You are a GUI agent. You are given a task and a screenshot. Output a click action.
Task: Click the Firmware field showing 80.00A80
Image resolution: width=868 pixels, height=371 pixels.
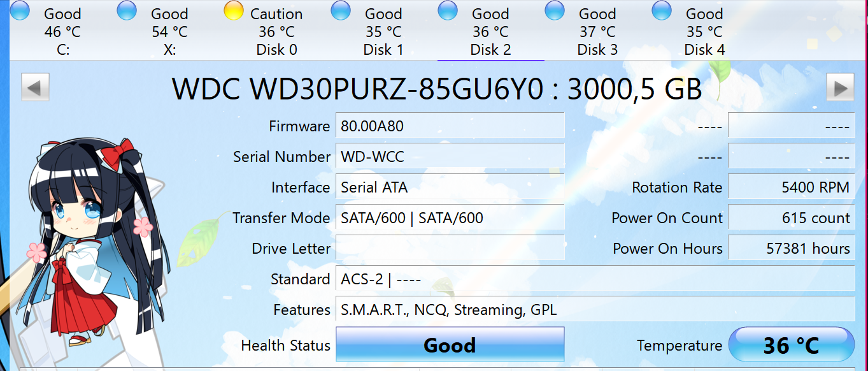pos(450,126)
